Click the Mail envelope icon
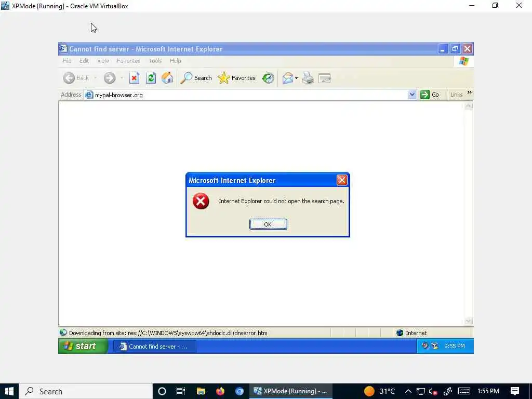 (287, 78)
